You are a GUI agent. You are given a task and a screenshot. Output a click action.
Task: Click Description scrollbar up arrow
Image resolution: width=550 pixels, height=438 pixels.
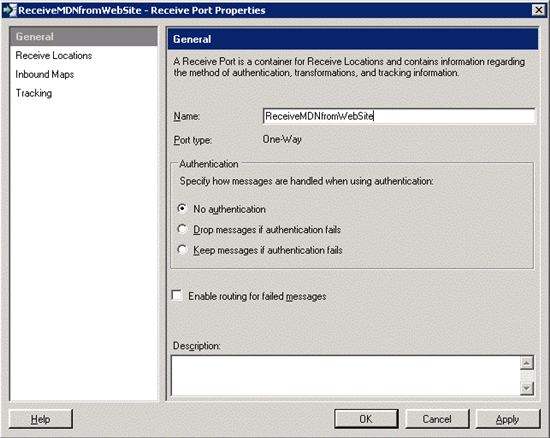(x=527, y=363)
